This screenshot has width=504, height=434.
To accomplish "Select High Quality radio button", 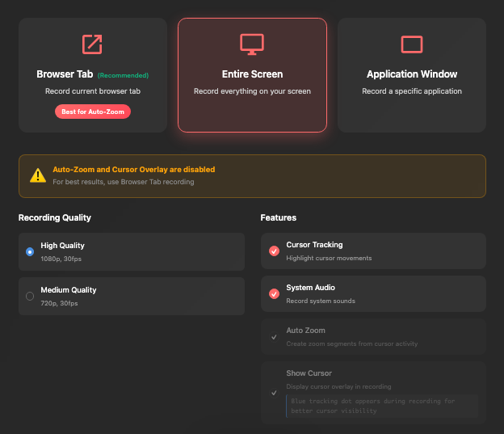I will pos(30,251).
